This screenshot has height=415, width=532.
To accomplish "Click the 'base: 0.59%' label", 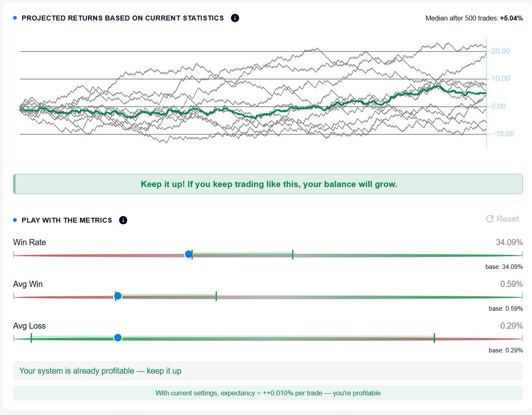I will tap(506, 309).
